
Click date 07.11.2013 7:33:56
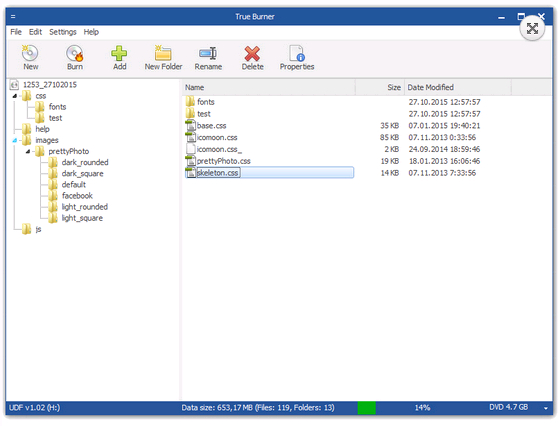pyautogui.click(x=442, y=173)
